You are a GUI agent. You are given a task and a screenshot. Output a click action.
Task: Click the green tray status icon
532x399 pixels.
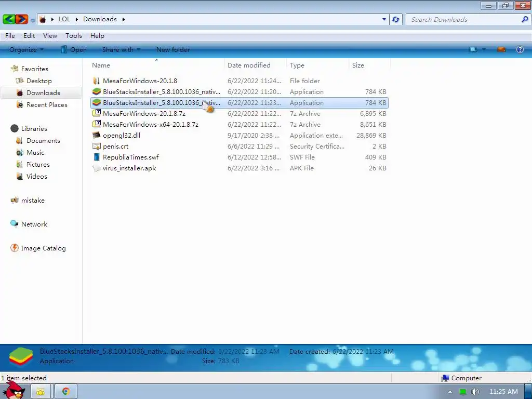tap(463, 392)
